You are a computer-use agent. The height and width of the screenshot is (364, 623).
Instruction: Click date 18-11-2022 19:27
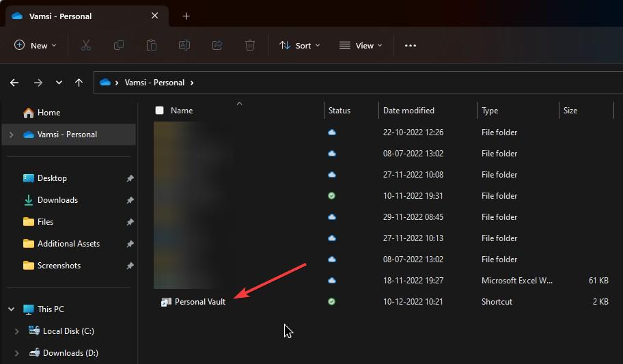point(413,281)
